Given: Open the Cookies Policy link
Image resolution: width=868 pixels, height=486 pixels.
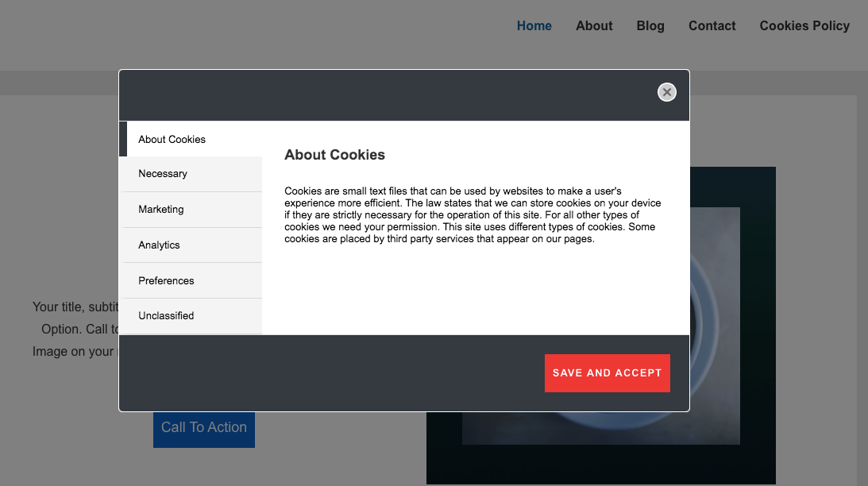Looking at the screenshot, I should pyautogui.click(x=804, y=26).
